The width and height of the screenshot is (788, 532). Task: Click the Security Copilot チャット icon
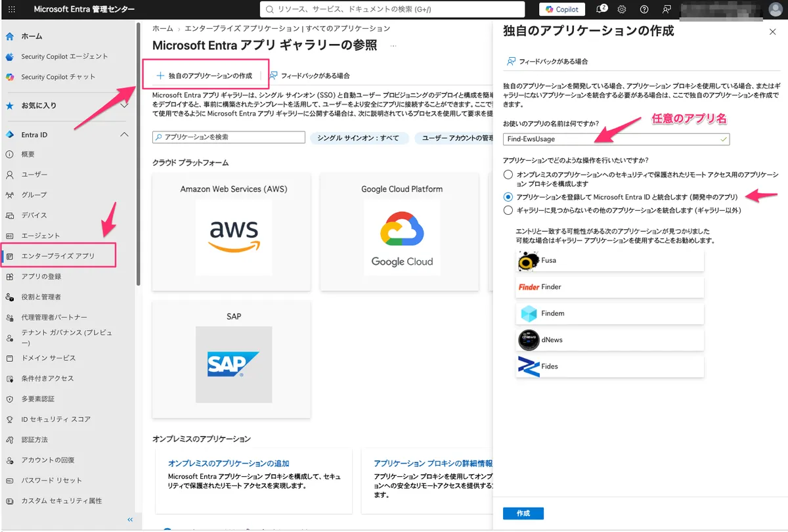pyautogui.click(x=9, y=77)
